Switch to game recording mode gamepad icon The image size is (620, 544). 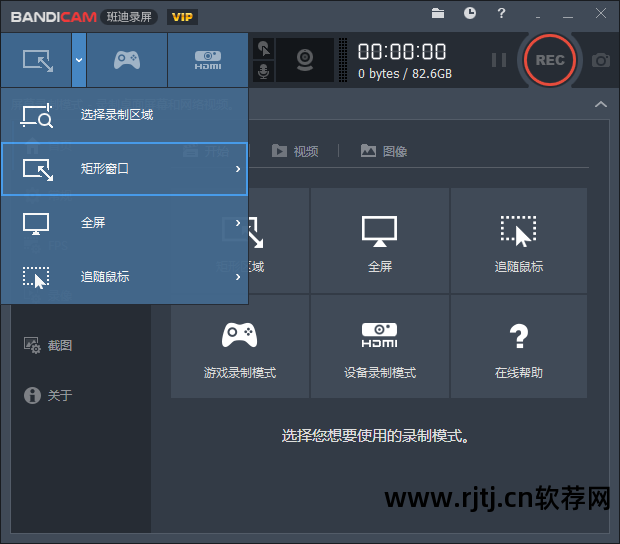[127, 60]
